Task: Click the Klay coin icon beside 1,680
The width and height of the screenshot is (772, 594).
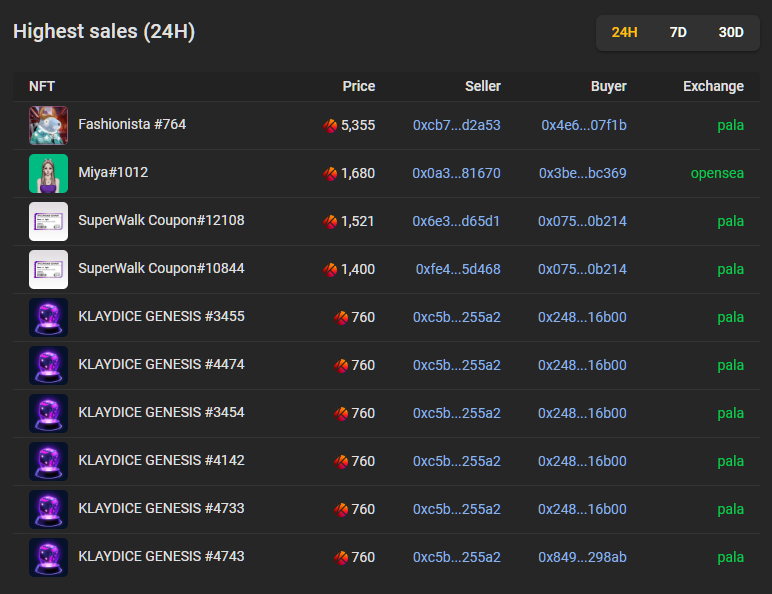Action: point(330,173)
